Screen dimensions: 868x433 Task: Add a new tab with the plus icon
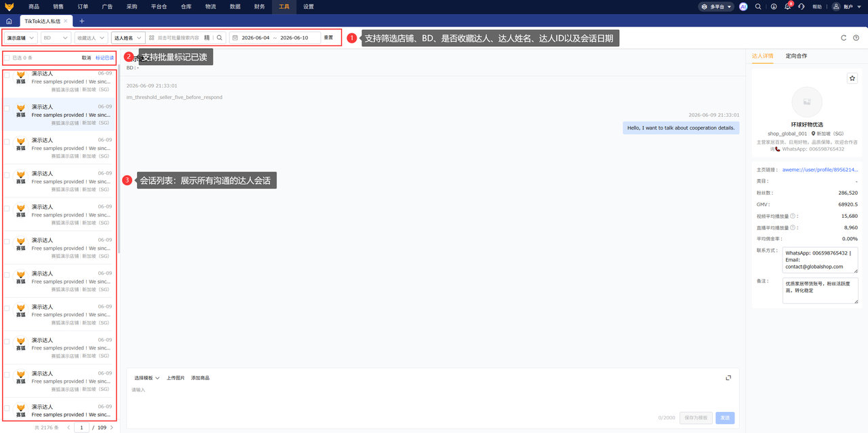pos(81,21)
